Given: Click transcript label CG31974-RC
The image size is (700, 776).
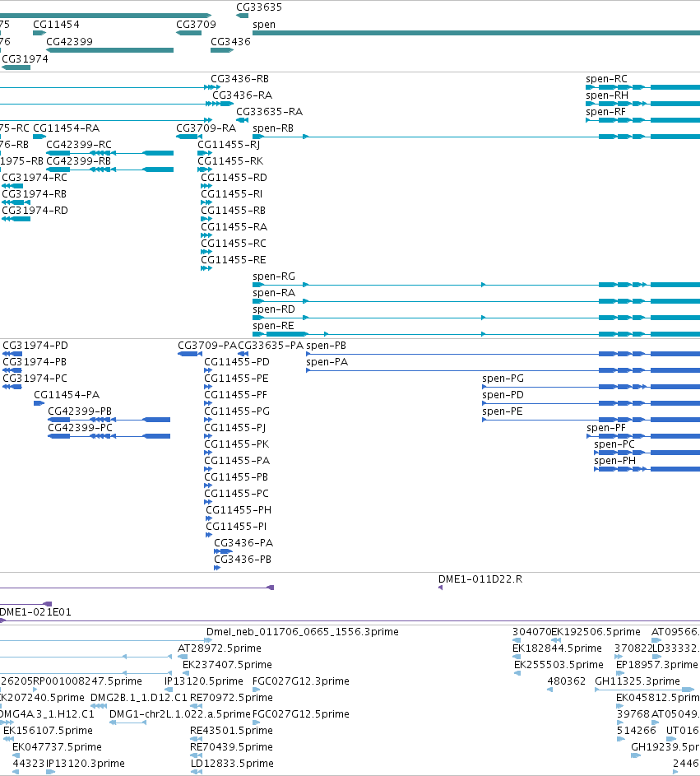Looking at the screenshot, I should point(35,178).
